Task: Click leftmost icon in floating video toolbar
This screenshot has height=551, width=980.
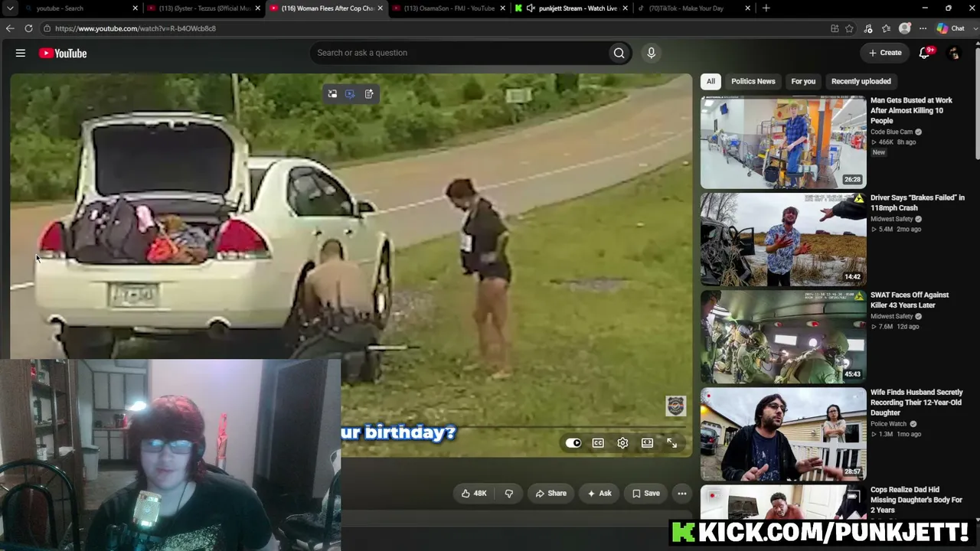Action: [332, 93]
